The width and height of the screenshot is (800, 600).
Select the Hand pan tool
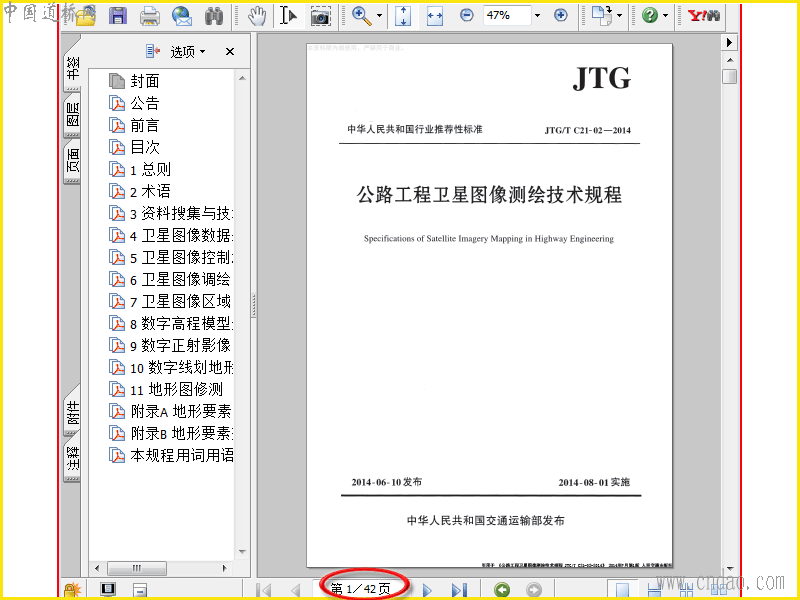click(x=257, y=16)
